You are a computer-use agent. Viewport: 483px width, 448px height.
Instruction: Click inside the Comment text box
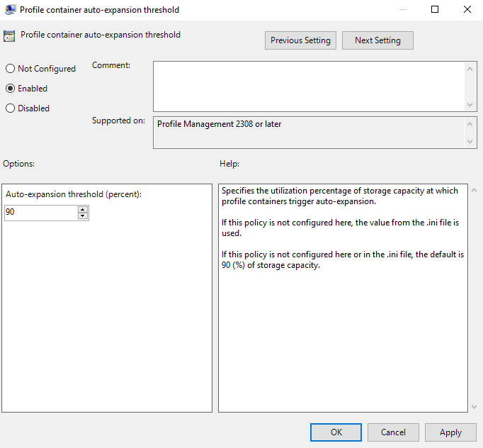pos(308,86)
